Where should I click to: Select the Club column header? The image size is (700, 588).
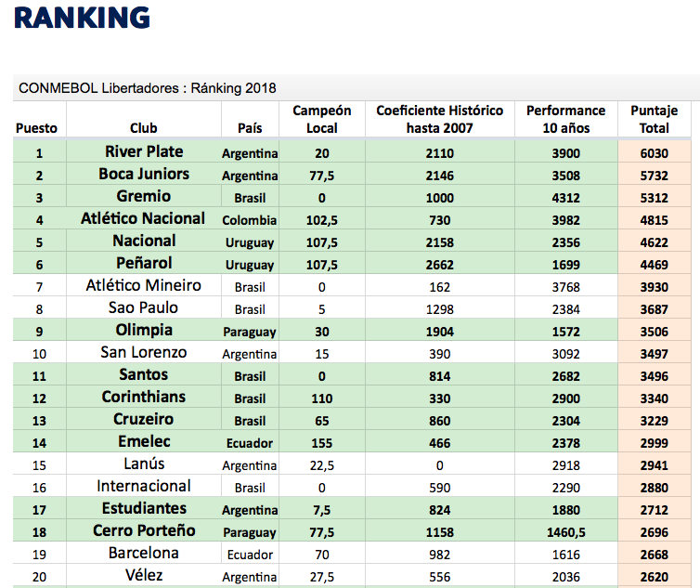[144, 128]
